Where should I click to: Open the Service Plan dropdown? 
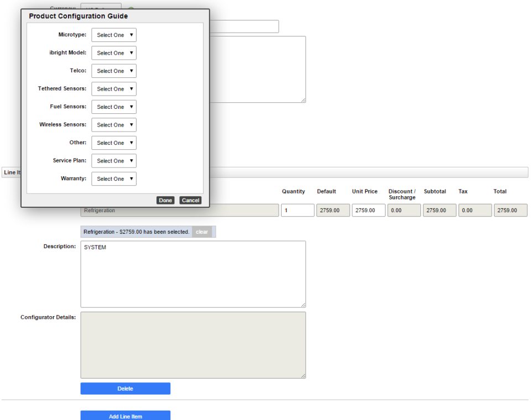coord(113,160)
